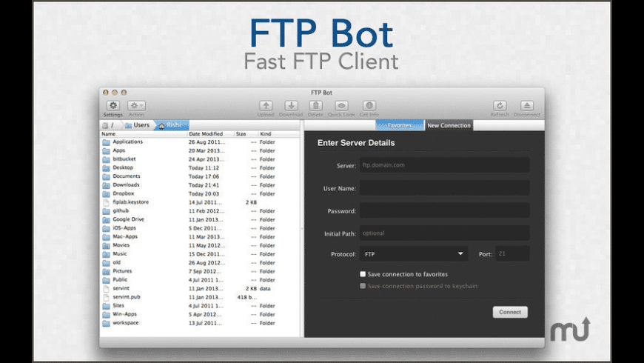The image size is (644, 363).
Task: Select the servint.pub file
Action: [201, 297]
